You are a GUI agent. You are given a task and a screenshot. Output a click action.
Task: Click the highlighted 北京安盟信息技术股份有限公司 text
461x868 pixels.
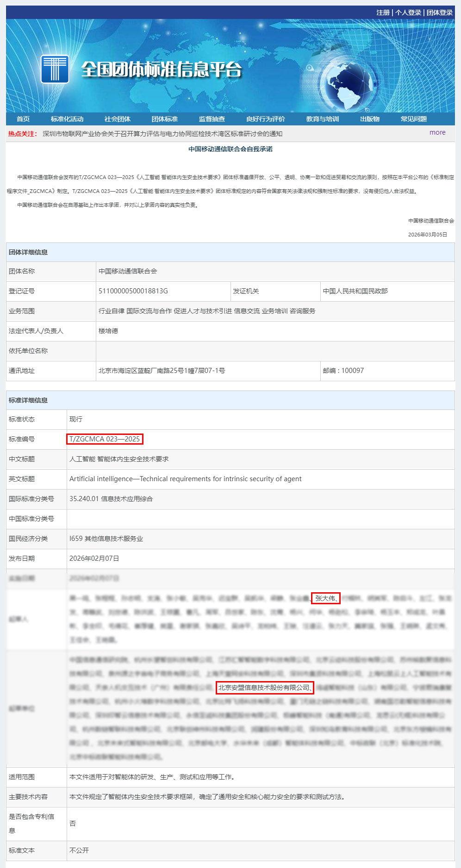coord(264,688)
